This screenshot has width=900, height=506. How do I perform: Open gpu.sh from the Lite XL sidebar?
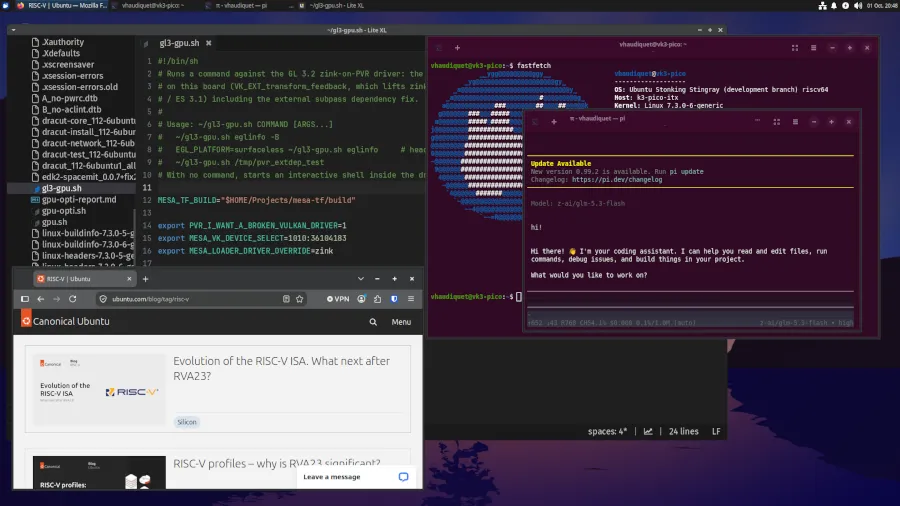coord(54,222)
